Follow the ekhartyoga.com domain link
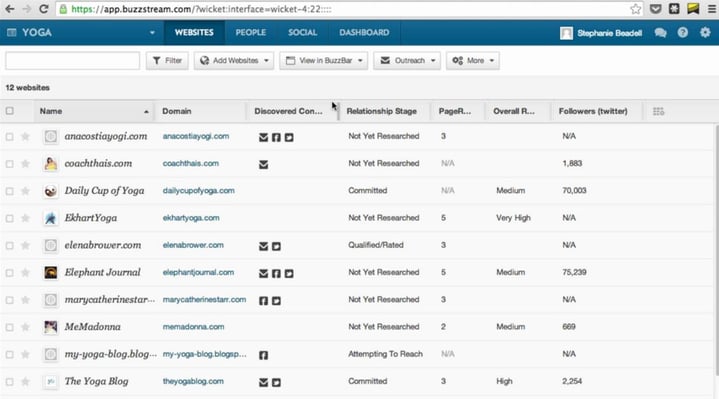 coord(191,218)
